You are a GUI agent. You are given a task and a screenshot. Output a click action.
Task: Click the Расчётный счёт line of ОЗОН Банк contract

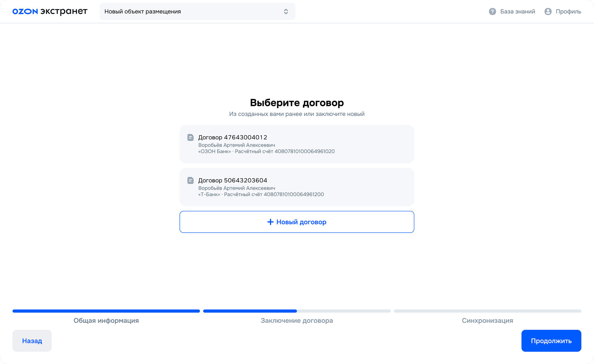click(266, 151)
